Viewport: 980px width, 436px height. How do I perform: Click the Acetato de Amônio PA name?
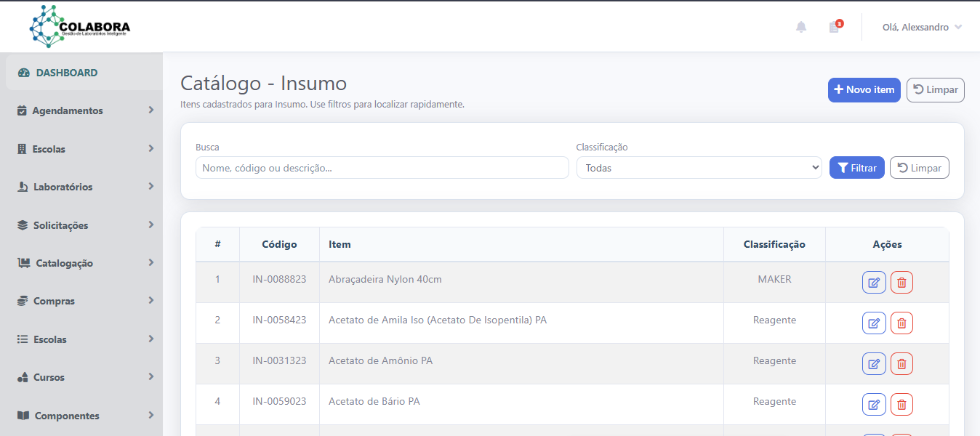[x=380, y=360]
